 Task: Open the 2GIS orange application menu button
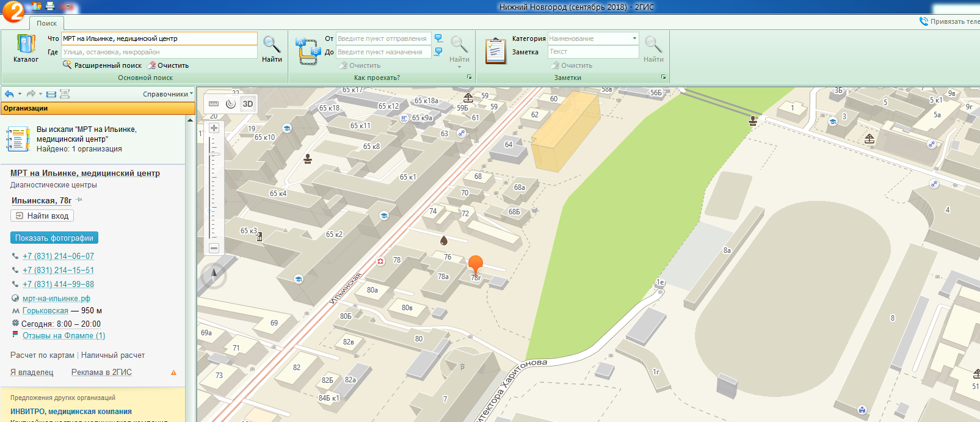[13, 11]
